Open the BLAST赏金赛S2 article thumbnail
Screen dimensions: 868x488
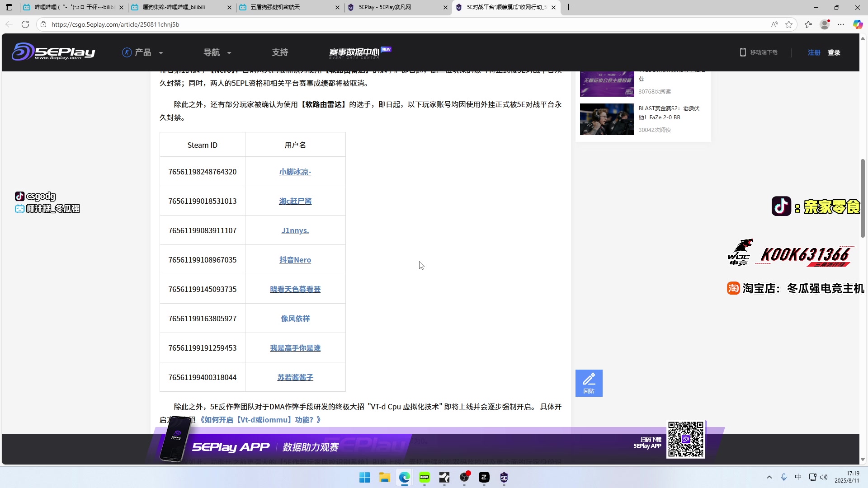[607, 119]
